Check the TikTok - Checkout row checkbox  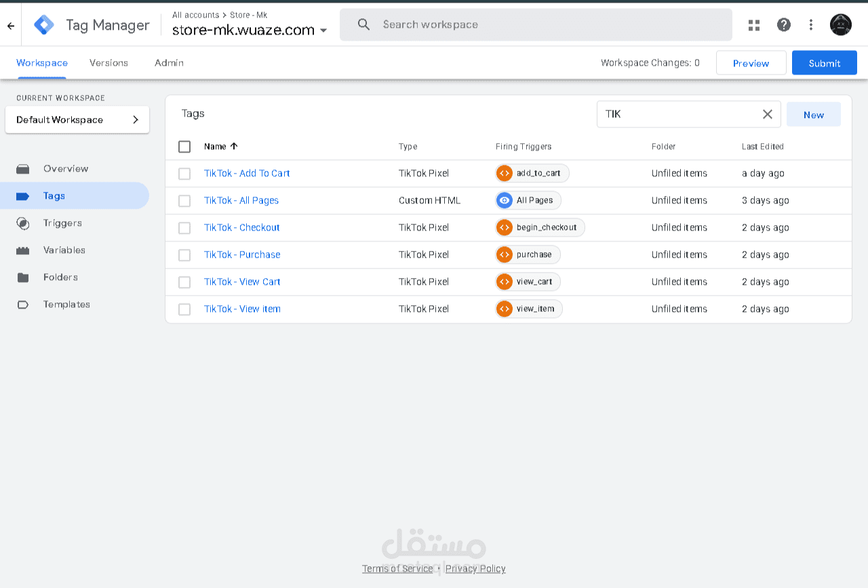tap(184, 228)
